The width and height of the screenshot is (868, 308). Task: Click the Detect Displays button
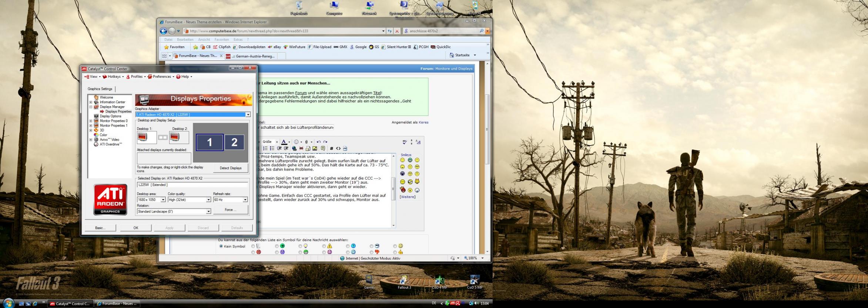[231, 168]
